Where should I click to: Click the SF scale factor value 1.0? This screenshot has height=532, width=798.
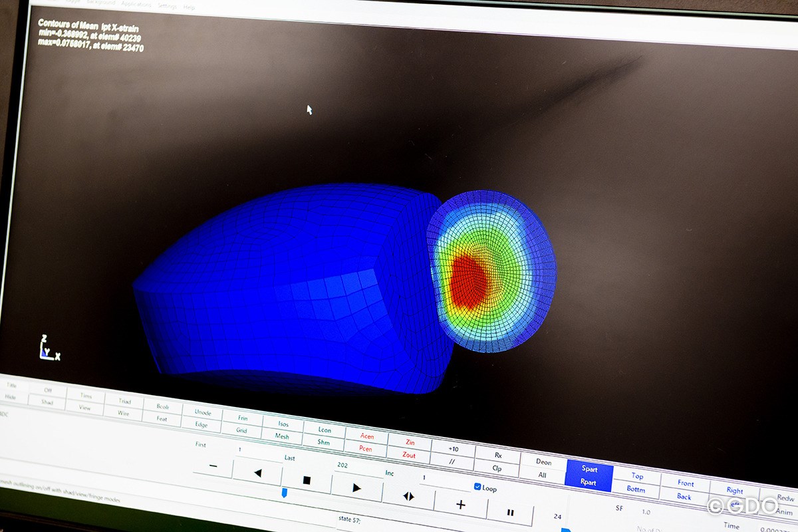point(646,512)
